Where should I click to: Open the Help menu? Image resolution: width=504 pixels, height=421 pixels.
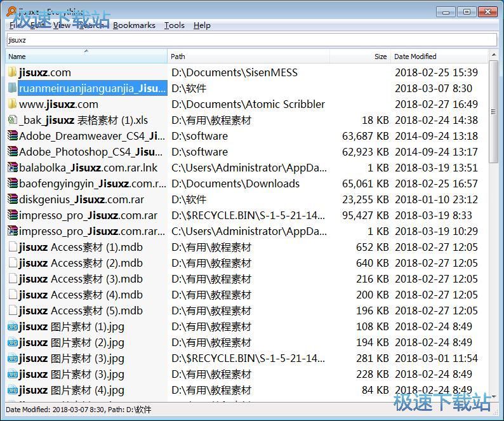[202, 25]
